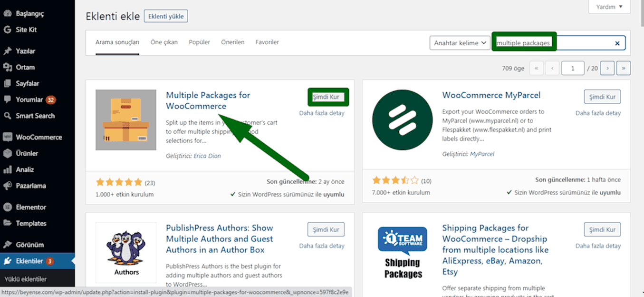Clear the plugin search field

617,43
